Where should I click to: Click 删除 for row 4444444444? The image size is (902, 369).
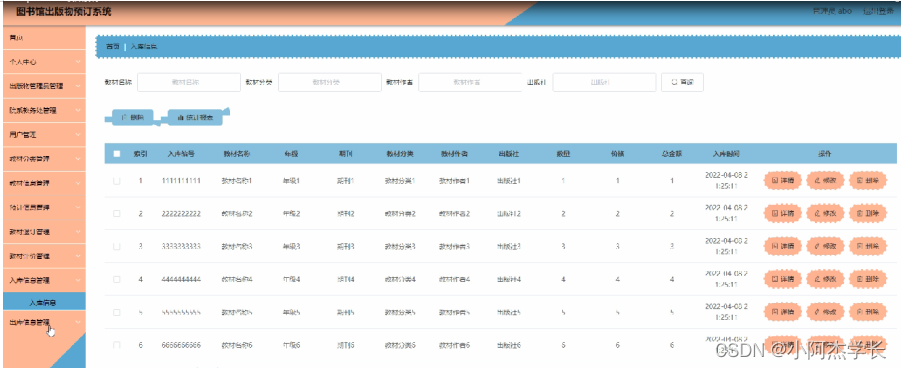(868, 279)
